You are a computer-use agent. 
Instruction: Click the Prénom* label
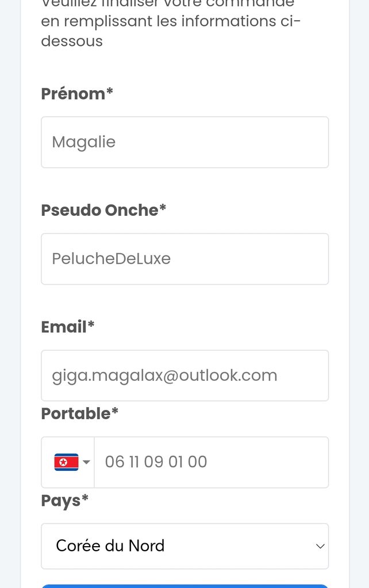click(77, 94)
